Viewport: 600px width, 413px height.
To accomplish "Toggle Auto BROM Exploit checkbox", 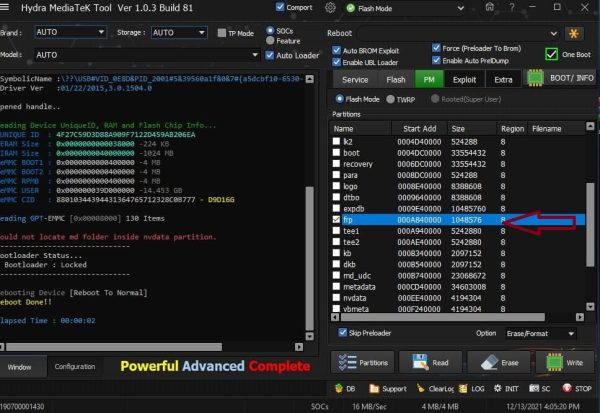I will (336, 50).
